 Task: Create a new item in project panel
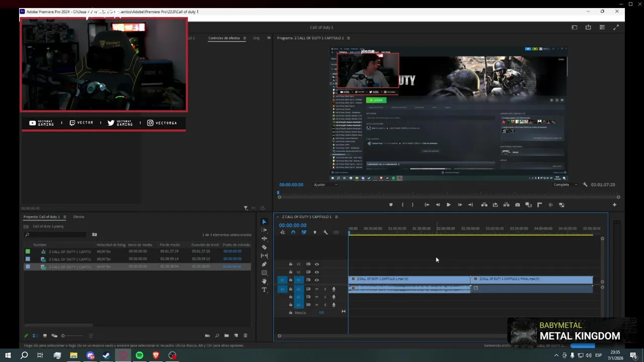coord(236,335)
